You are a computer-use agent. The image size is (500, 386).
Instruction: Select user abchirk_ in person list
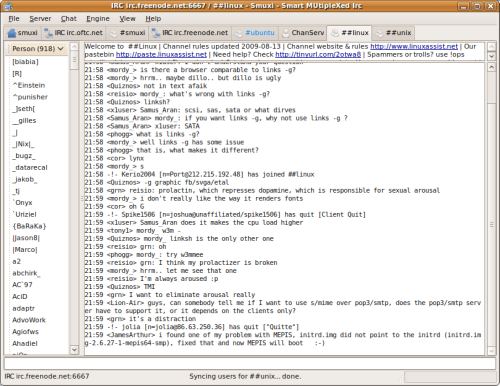[26, 273]
